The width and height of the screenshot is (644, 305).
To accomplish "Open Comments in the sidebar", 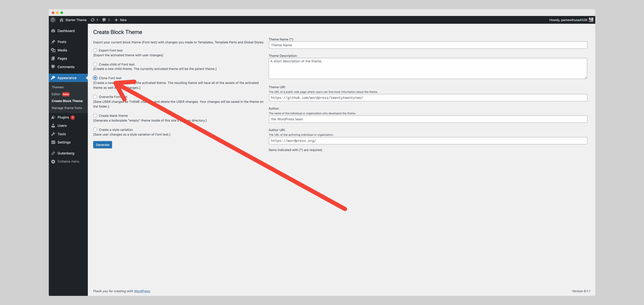I will [66, 67].
